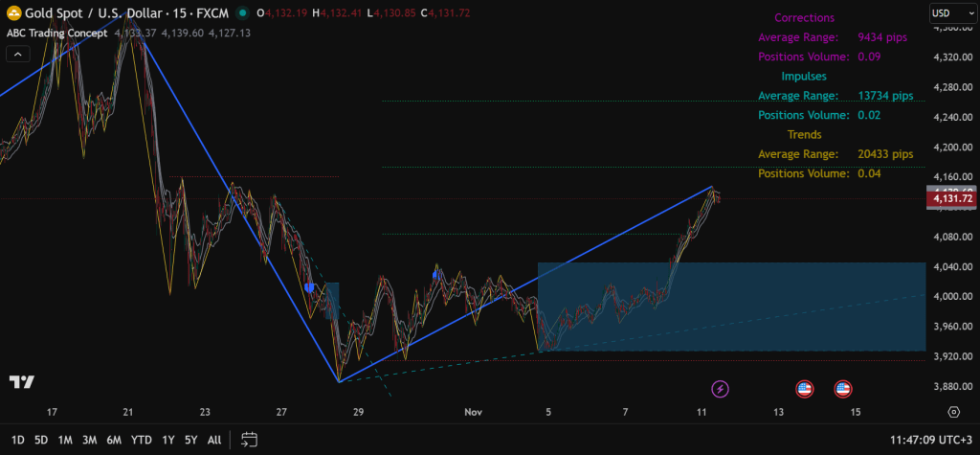980x455 pixels.
Task: Click the green market status indicator
Action: pyautogui.click(x=244, y=14)
